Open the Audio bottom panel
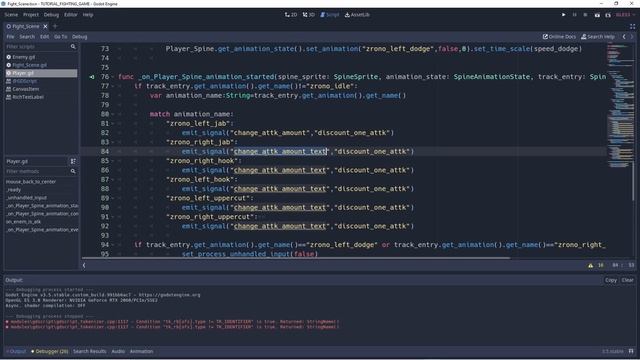The image size is (640, 360). click(118, 351)
